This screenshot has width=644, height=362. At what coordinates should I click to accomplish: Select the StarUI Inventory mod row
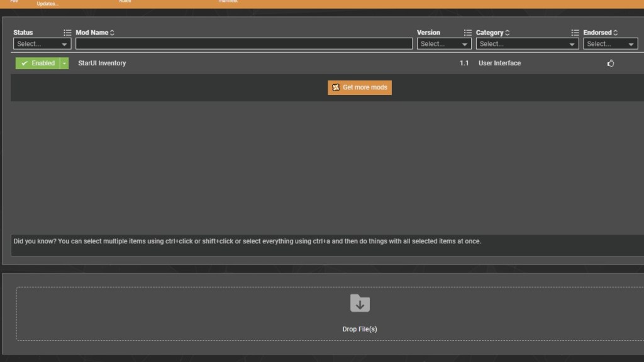coord(252,63)
